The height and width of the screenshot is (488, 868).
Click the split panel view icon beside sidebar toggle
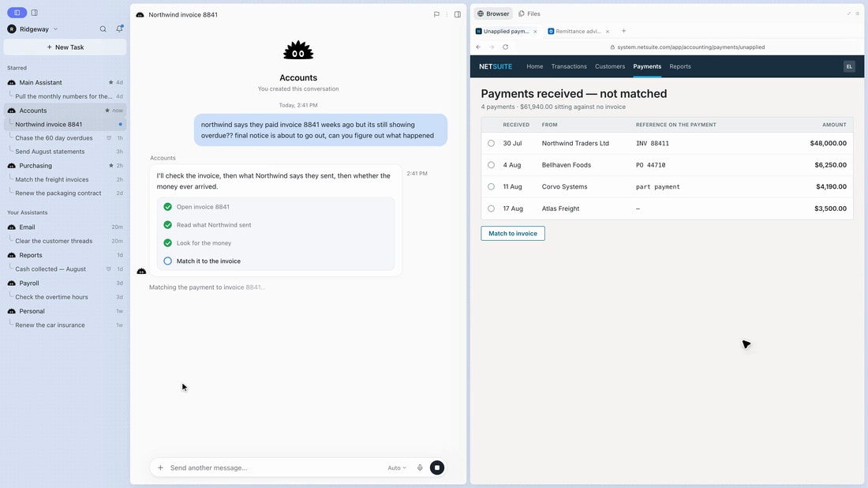(x=34, y=12)
